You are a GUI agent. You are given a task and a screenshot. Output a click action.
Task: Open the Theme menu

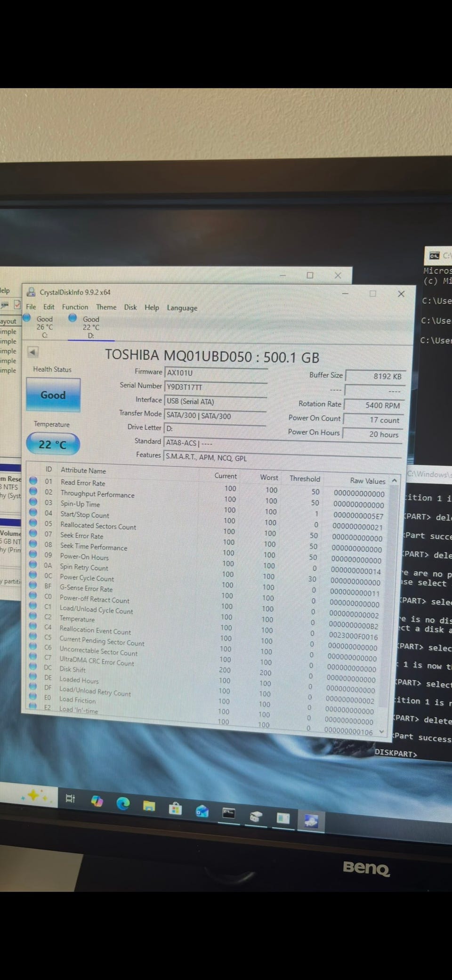tap(106, 307)
